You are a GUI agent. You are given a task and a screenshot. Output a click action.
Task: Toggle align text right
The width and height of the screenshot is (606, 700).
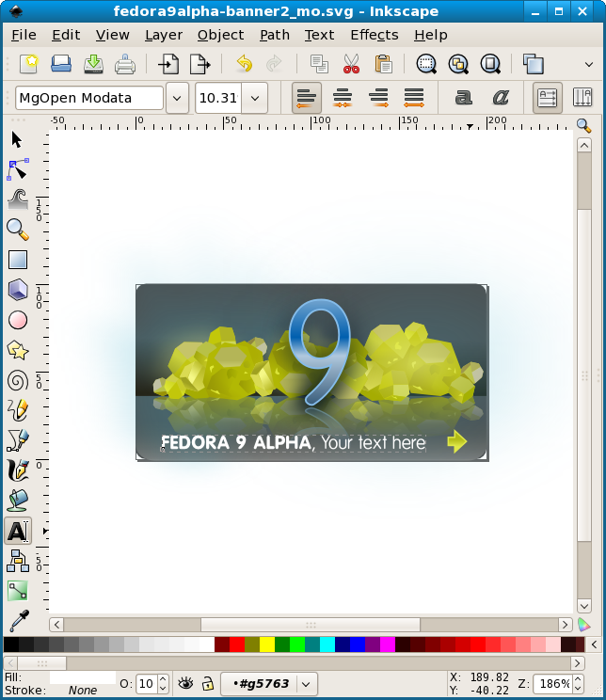378,98
